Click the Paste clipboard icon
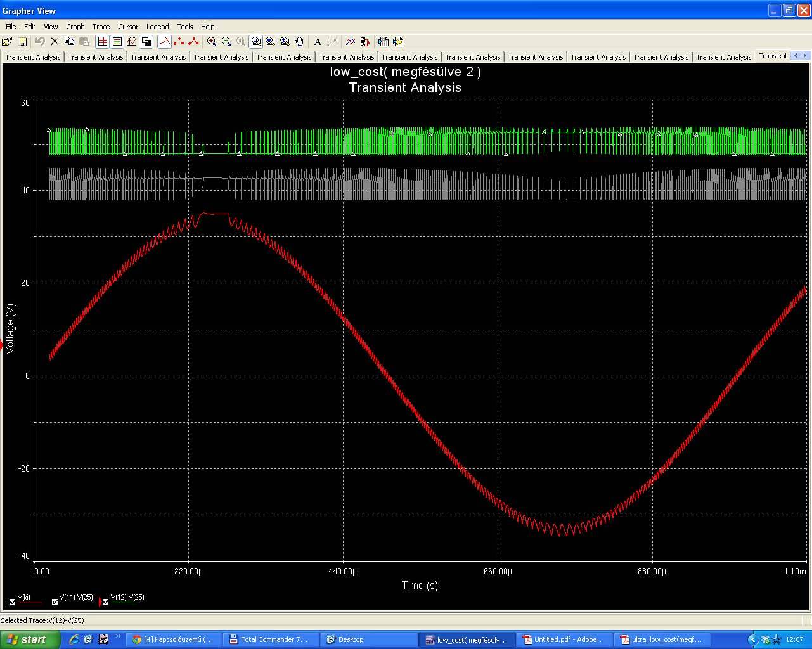 pyautogui.click(x=84, y=42)
